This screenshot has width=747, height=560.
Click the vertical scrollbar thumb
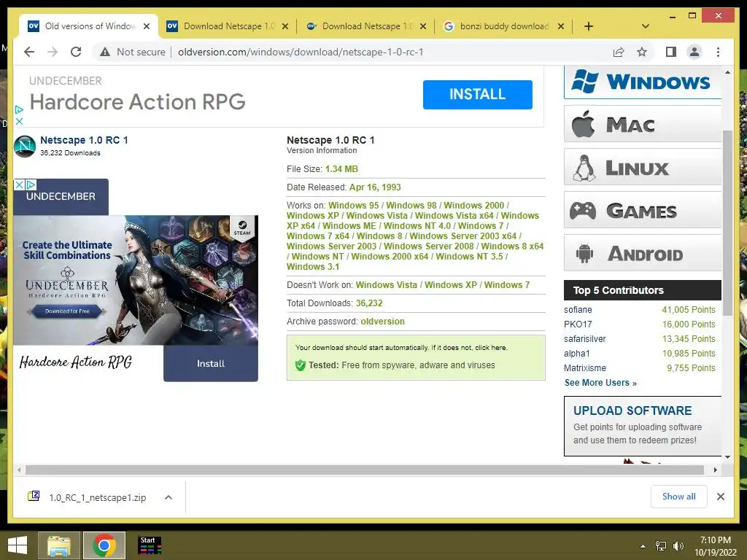(x=727, y=222)
